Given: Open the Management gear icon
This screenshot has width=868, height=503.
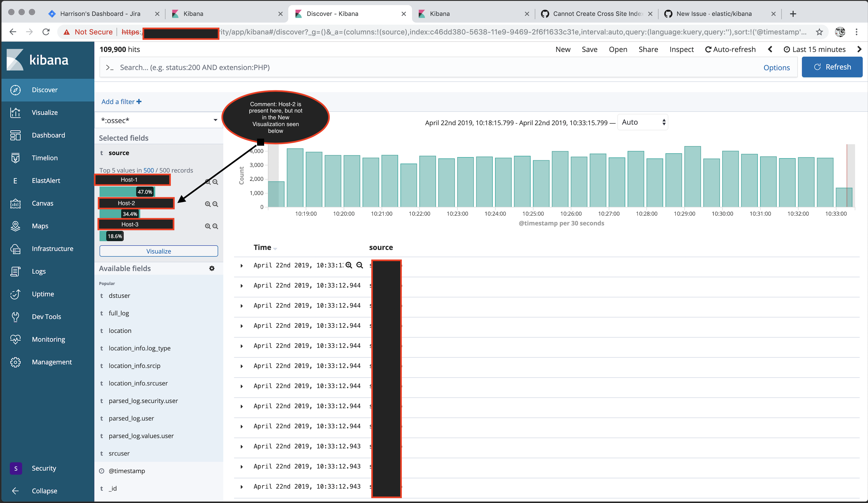Looking at the screenshot, I should tap(15, 362).
